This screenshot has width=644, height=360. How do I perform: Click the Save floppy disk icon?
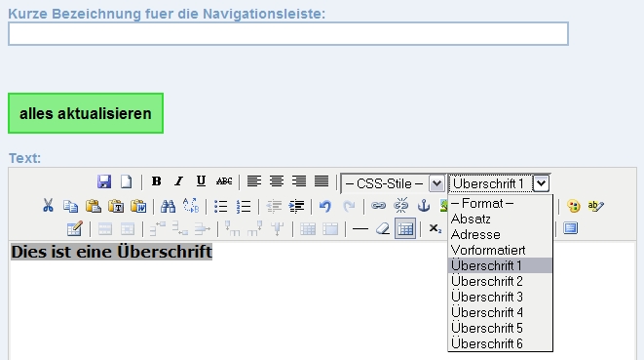pos(104,181)
